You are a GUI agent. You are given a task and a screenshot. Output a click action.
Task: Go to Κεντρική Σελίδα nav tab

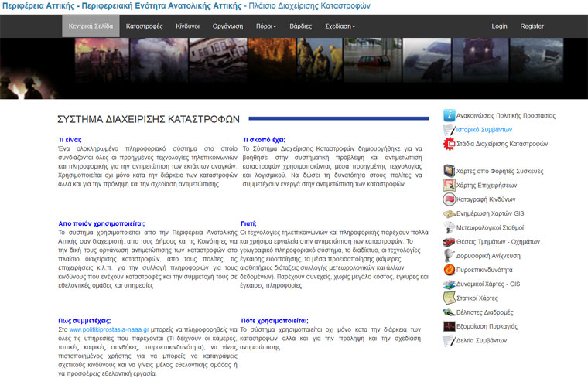click(91, 26)
